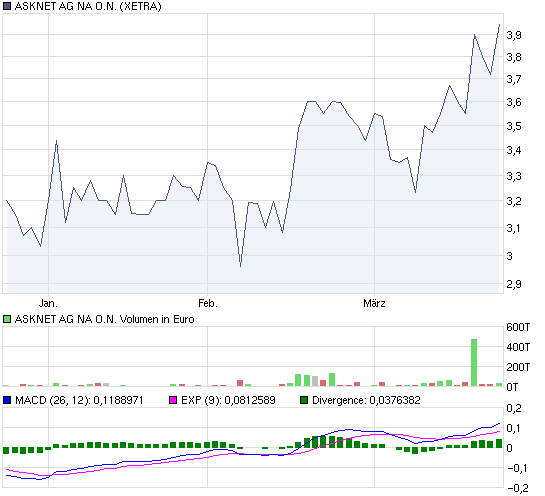Click the Jan. axis label
This screenshot has height=496, width=545.
(x=48, y=303)
